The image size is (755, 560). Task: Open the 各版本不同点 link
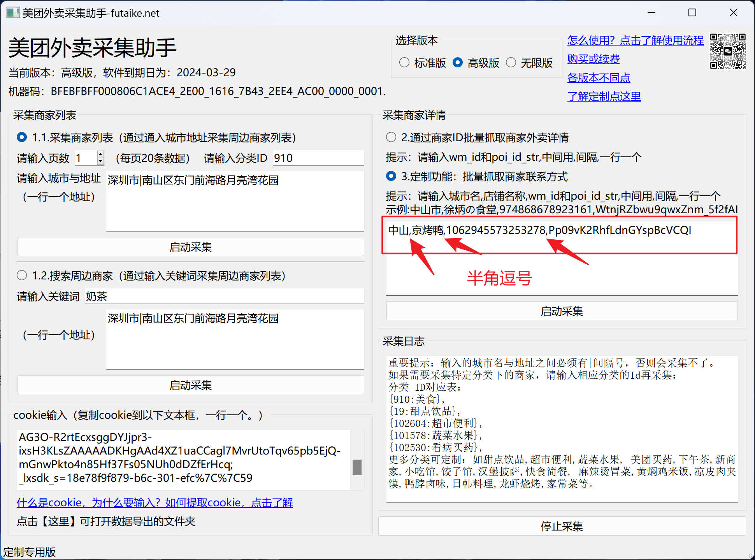599,77
